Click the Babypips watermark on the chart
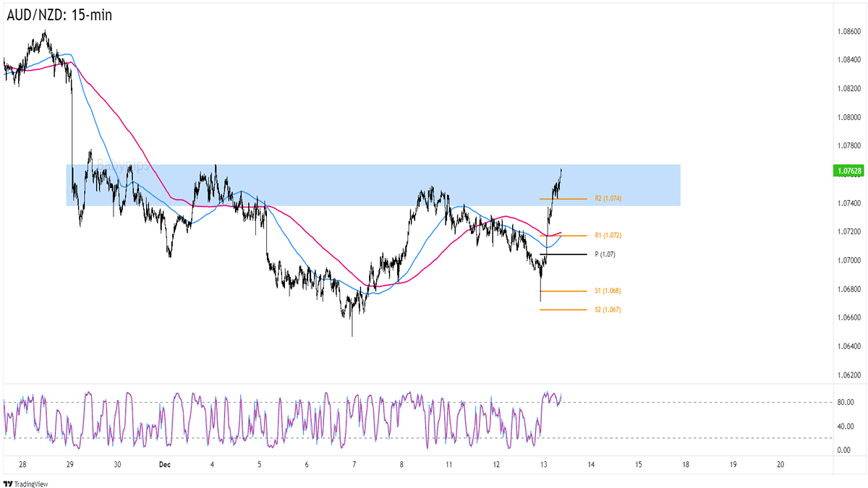The height and width of the screenshot is (488, 868). (x=123, y=166)
